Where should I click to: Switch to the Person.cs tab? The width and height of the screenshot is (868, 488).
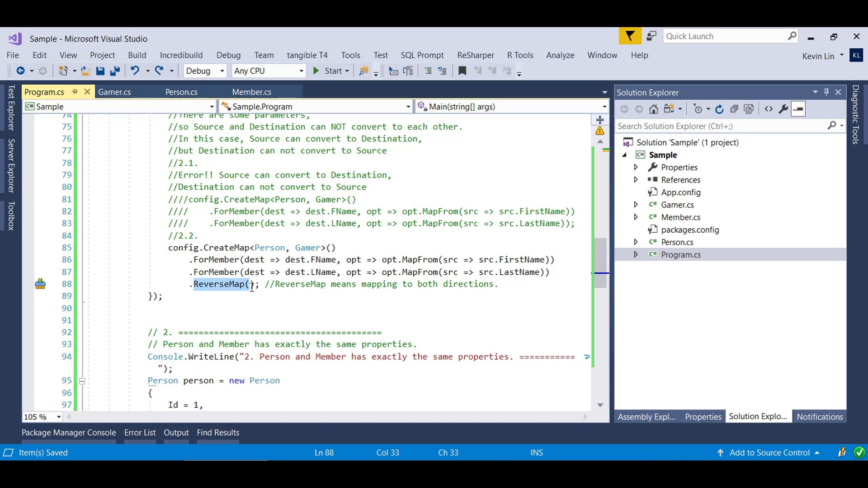181,92
